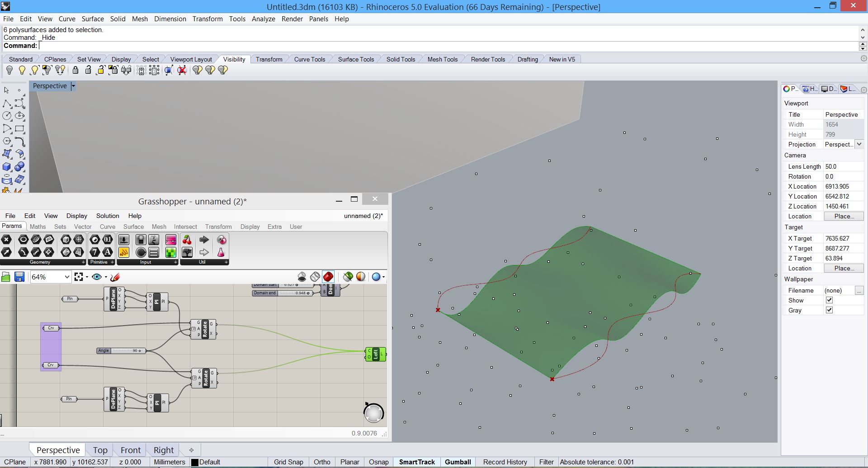Click the Default layer black color swatch

click(x=195, y=462)
